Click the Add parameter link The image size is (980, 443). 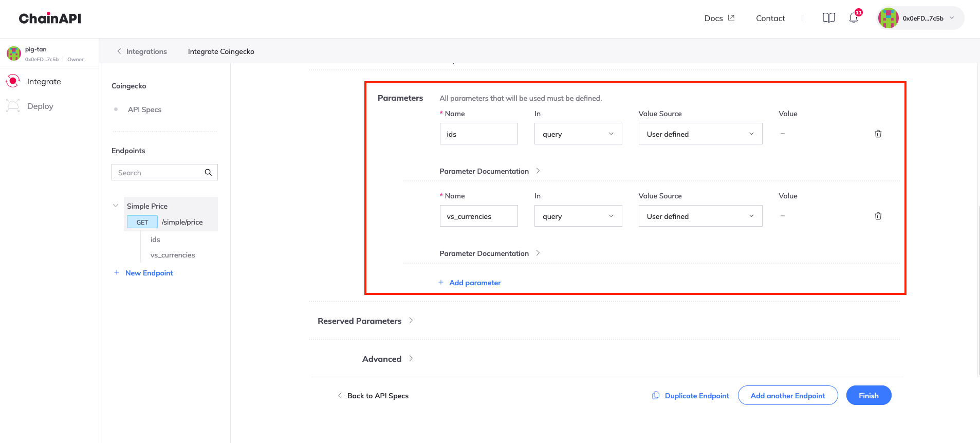click(x=474, y=283)
